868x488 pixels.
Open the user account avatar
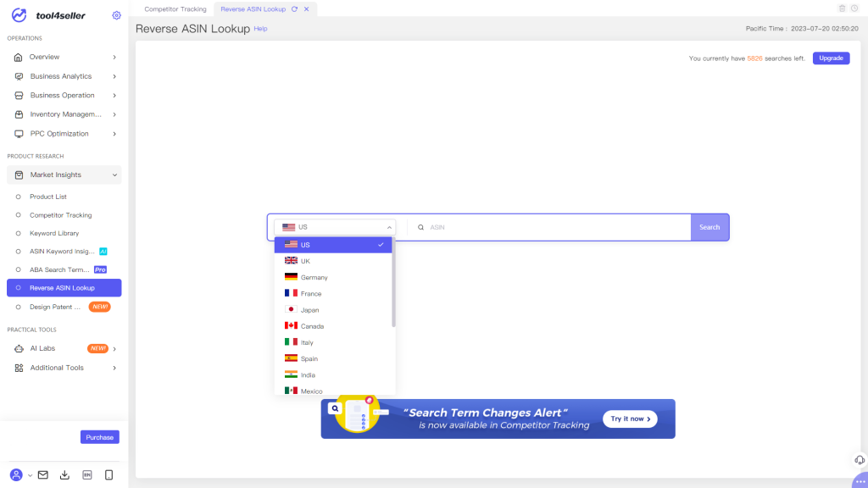click(16, 474)
